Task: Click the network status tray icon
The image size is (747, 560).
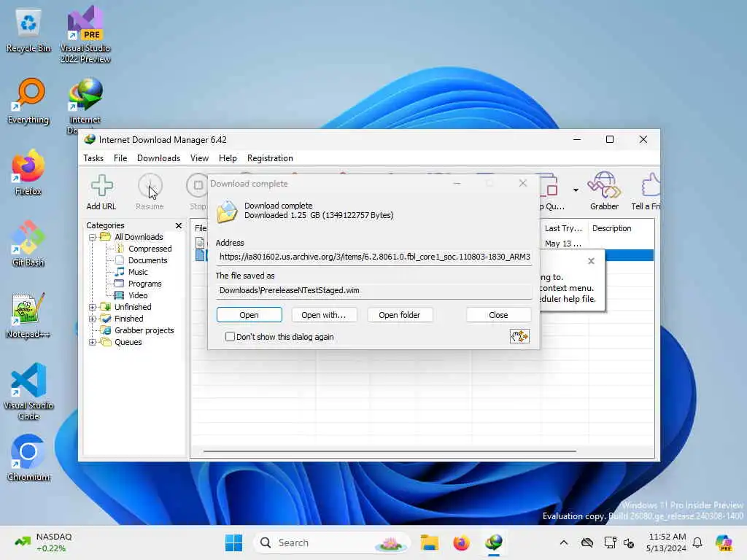Action: click(x=610, y=542)
